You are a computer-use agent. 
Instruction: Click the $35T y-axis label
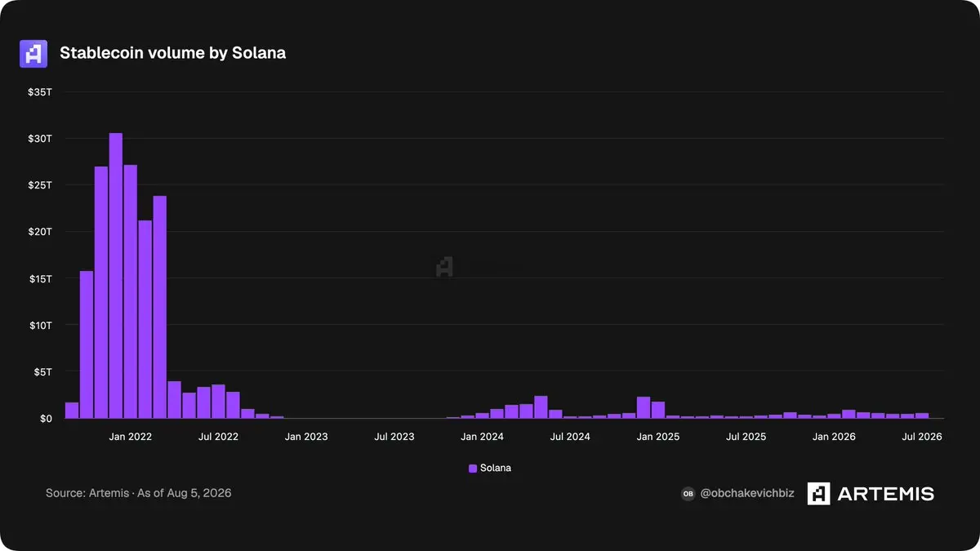point(41,92)
